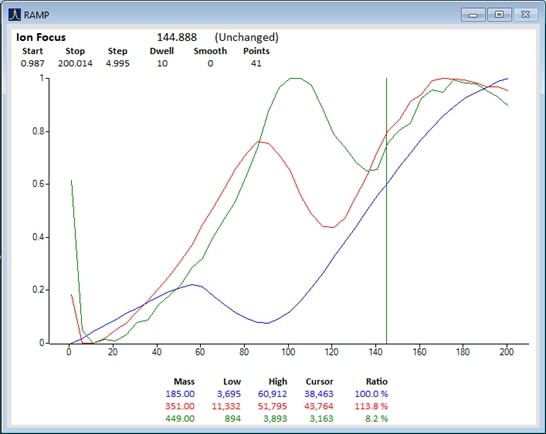This screenshot has width=546, height=434.
Task: Close the RAMP window
Action: click(x=525, y=15)
